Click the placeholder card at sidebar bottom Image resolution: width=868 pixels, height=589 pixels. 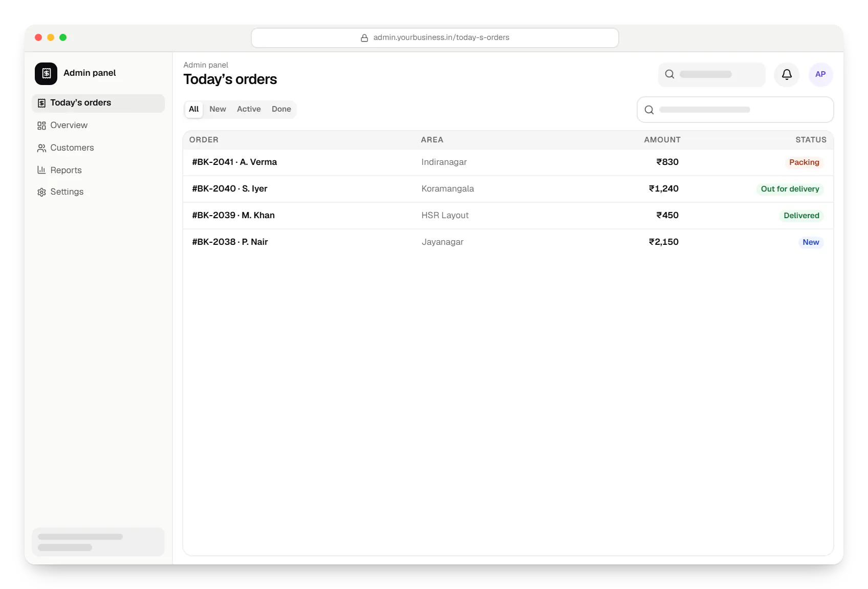coord(98,542)
